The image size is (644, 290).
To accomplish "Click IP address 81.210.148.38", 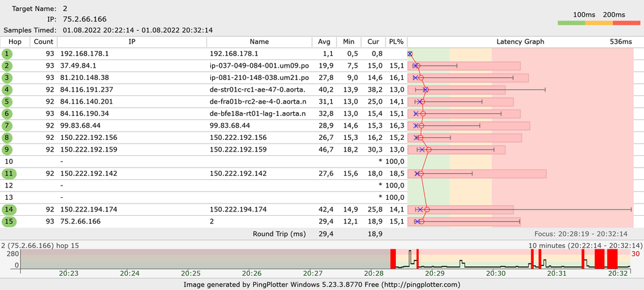I will [84, 77].
